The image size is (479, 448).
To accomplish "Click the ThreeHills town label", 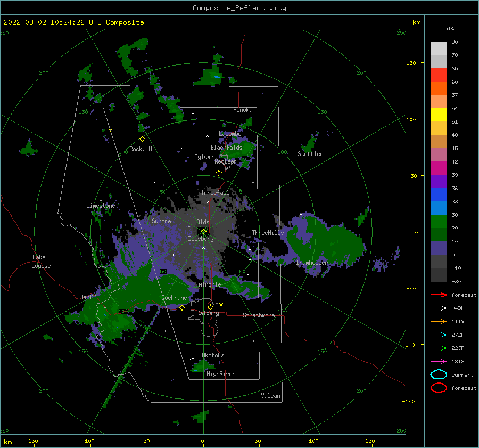I will (268, 233).
